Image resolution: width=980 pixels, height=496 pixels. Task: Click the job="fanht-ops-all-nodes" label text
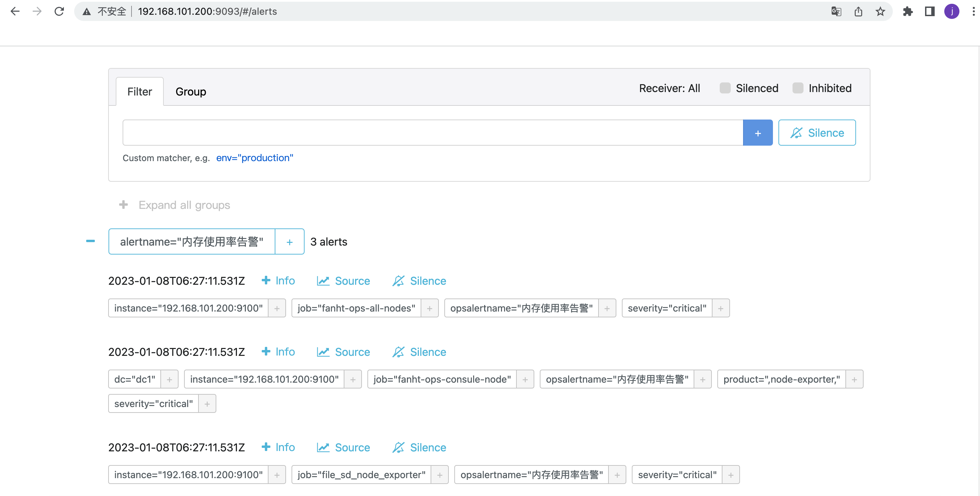click(x=356, y=308)
